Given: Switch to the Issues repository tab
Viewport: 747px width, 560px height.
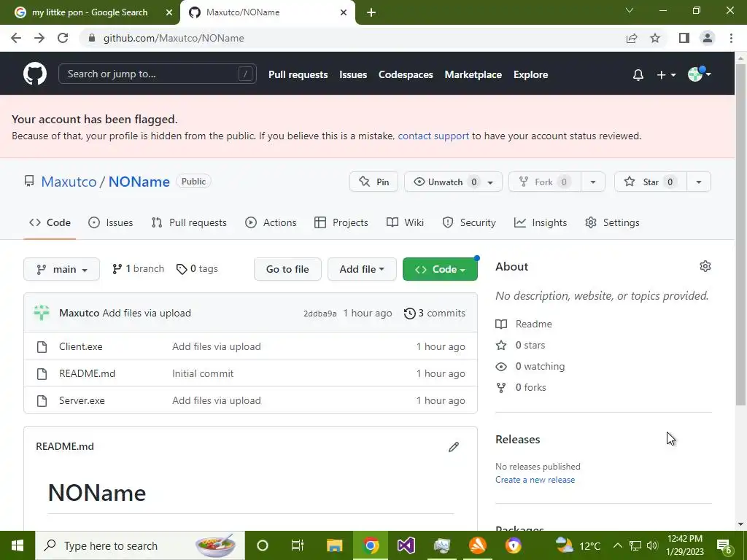Looking at the screenshot, I should click(x=111, y=222).
